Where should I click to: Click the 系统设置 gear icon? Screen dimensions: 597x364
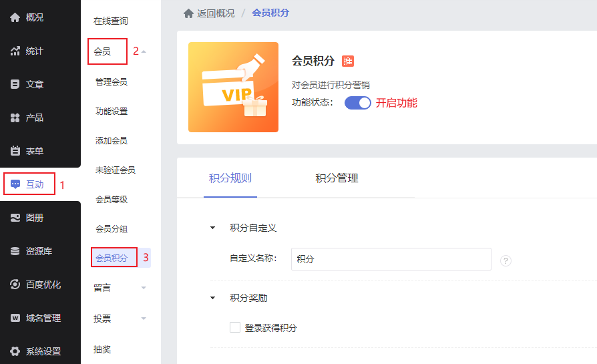(x=15, y=351)
